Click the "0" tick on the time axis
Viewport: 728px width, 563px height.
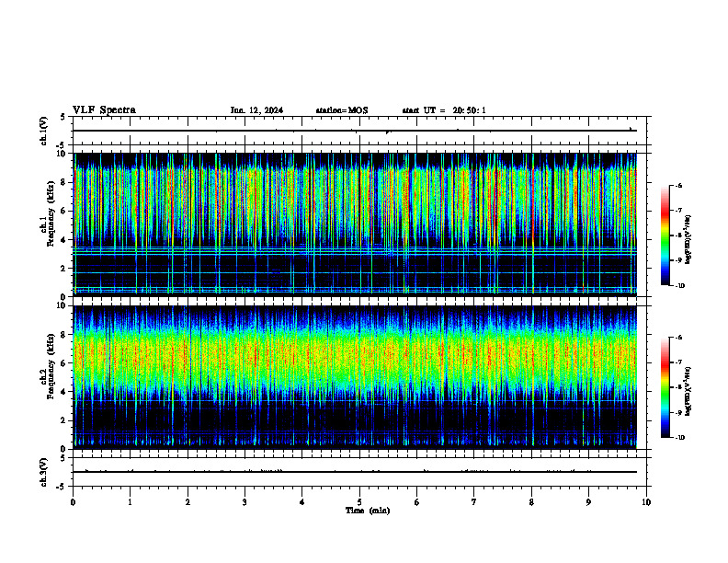[x=73, y=502]
